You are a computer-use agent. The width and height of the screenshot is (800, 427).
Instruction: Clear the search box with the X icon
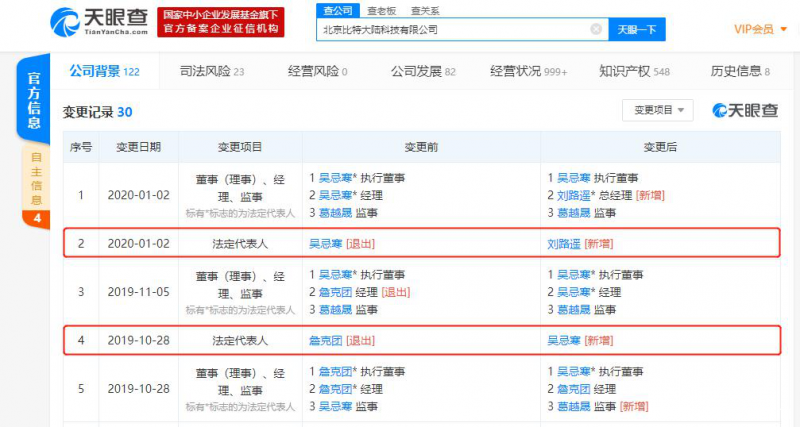point(595,30)
